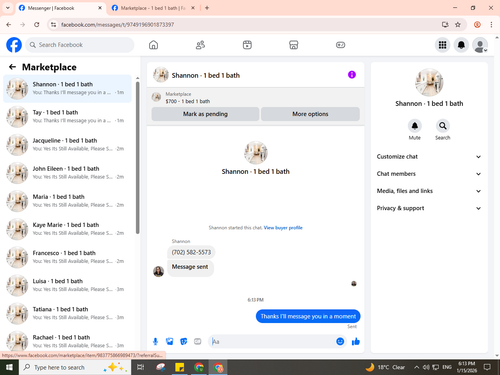Click Mark as pending button
Image resolution: width=500 pixels, height=375 pixels.
coord(205,114)
